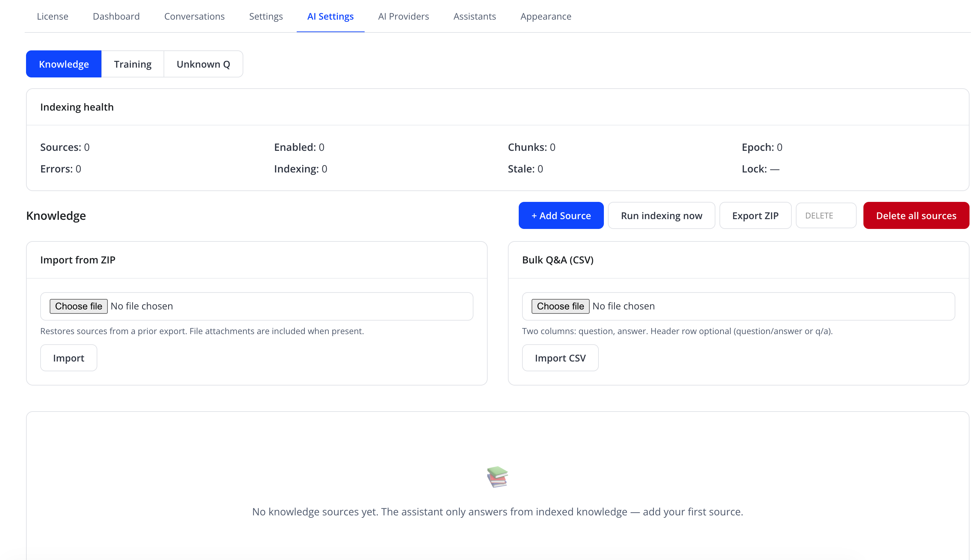
Task: Open the Unknown Q sub-tab
Action: point(203,64)
